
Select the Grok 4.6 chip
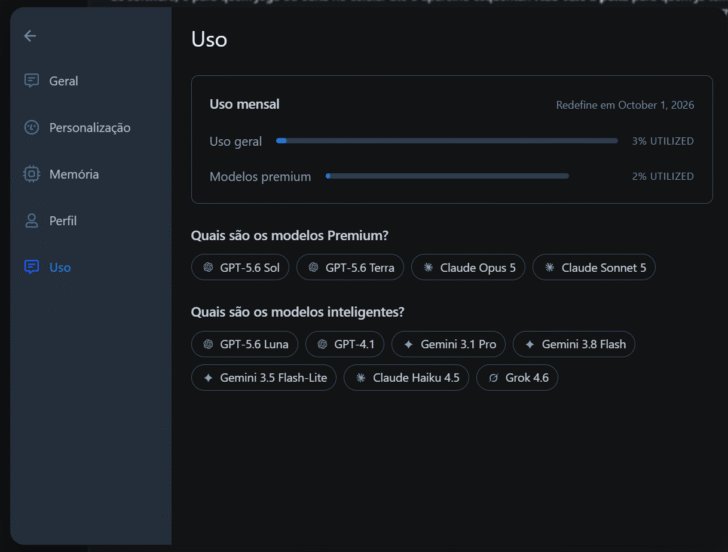click(517, 378)
